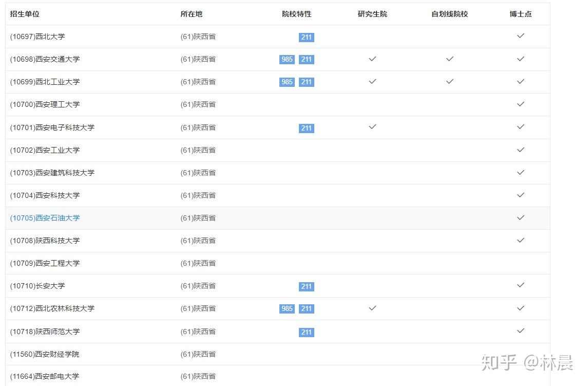This screenshot has height=386, width=588.
Task: Click the 985 badge for 西北农林科技大学
Action: (287, 309)
